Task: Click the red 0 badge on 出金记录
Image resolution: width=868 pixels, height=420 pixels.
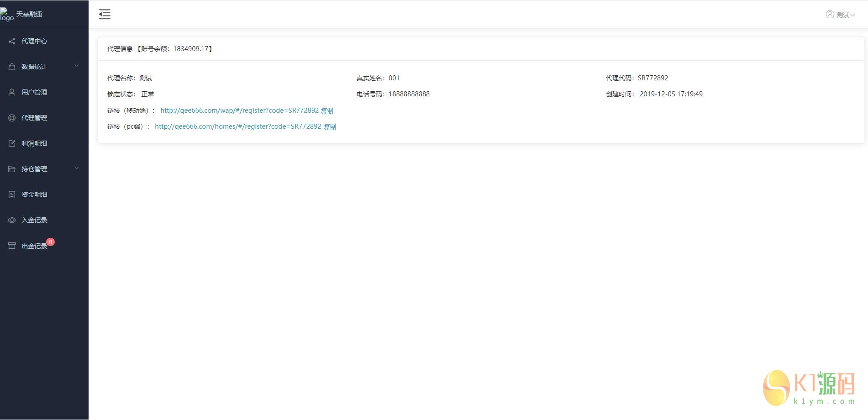Action: [x=51, y=242]
